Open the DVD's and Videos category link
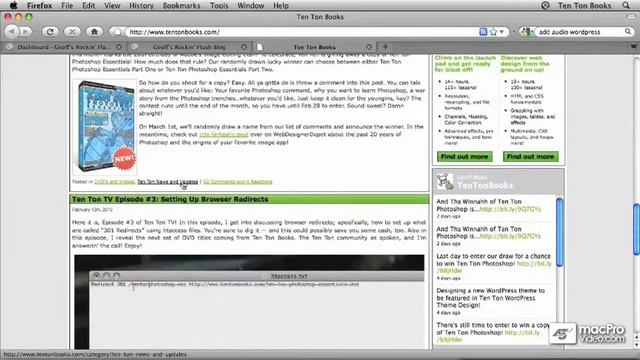Viewport: 640px width, 360px height. (x=115, y=182)
